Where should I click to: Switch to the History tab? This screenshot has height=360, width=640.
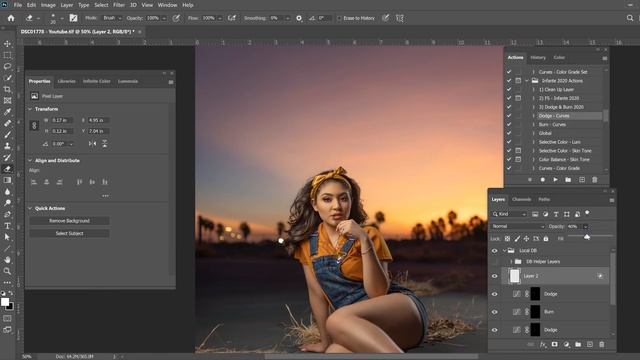(x=538, y=58)
